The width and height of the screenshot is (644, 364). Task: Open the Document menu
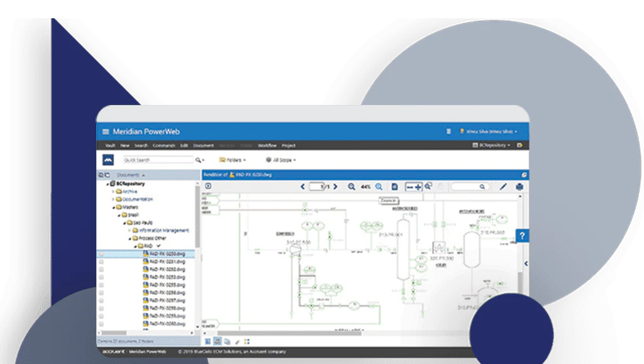click(x=203, y=146)
